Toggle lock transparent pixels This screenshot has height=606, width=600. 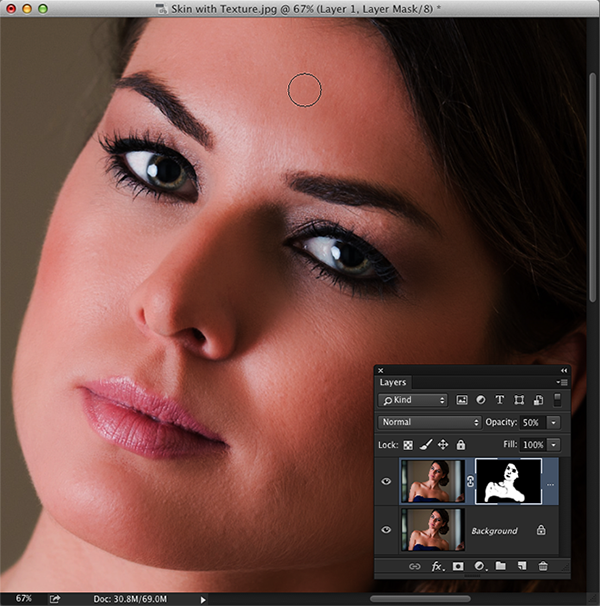(407, 444)
